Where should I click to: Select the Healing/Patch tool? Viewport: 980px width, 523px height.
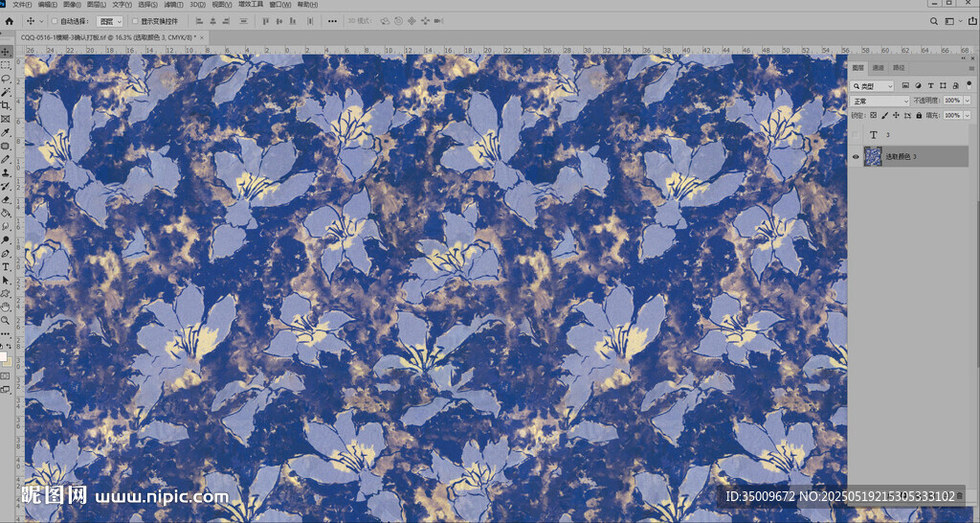click(x=6, y=146)
